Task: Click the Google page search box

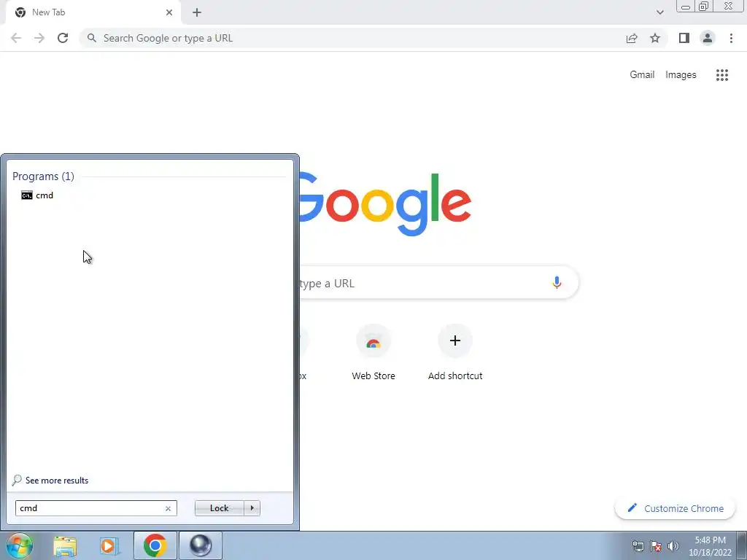Action: pyautogui.click(x=438, y=283)
